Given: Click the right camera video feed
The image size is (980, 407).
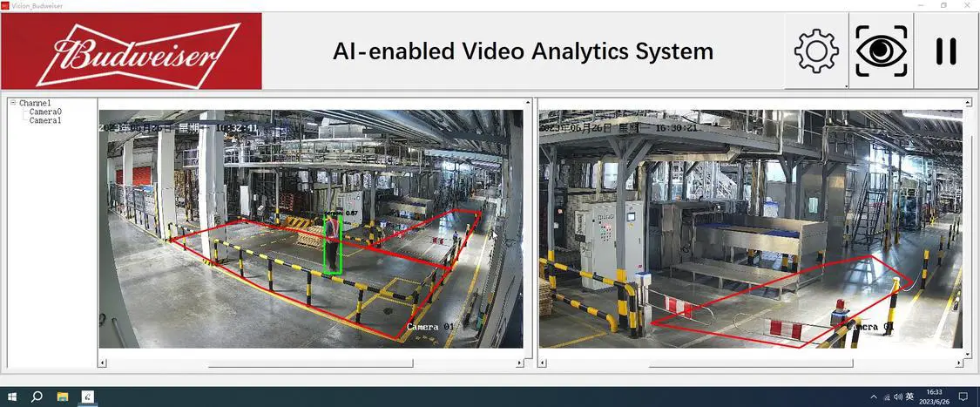Looking at the screenshot, I should point(750,228).
